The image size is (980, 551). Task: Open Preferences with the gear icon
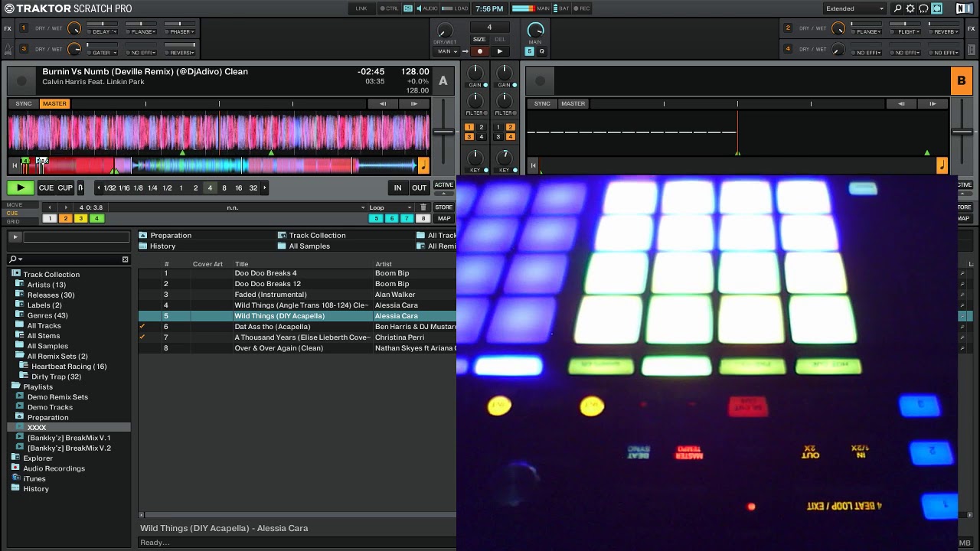910,8
